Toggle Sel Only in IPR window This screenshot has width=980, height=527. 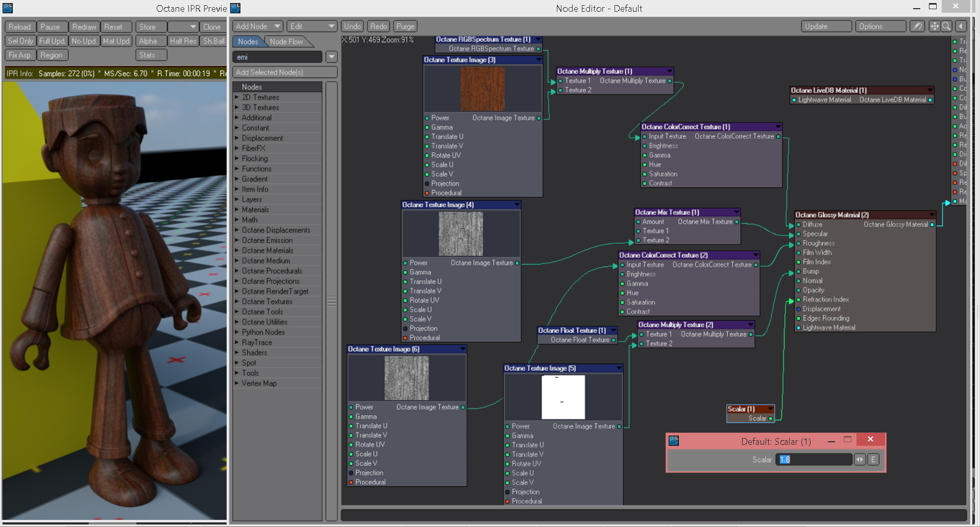pos(20,41)
